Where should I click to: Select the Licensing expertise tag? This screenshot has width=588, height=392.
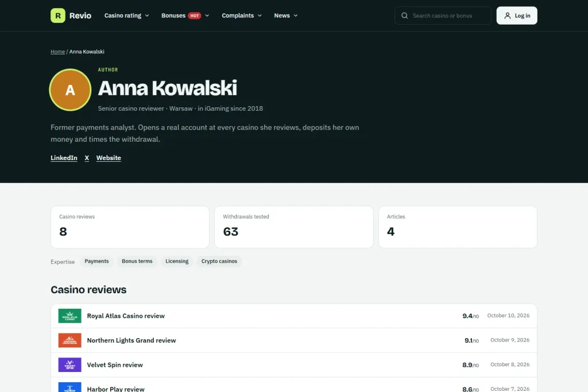point(177,261)
